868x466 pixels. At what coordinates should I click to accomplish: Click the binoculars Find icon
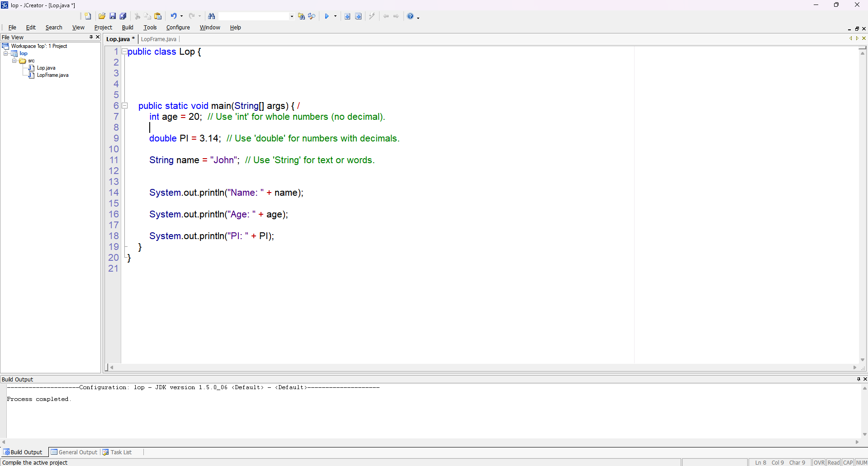point(211,16)
